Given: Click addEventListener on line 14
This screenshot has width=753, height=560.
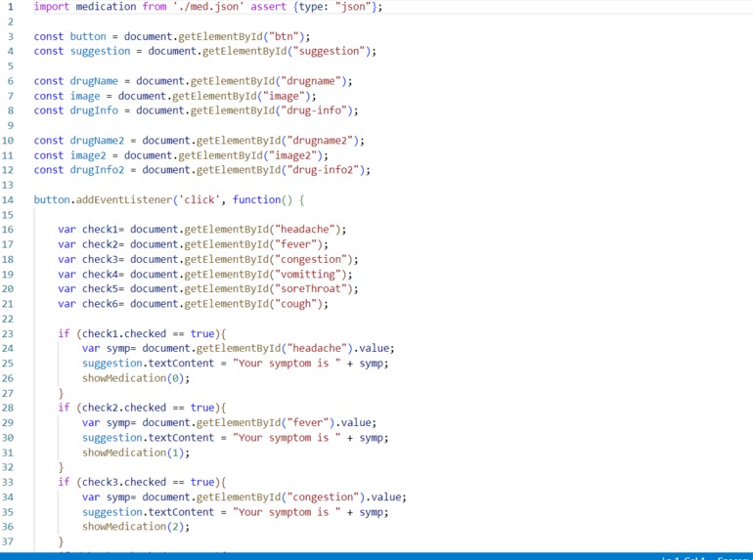Looking at the screenshot, I should 124,199.
